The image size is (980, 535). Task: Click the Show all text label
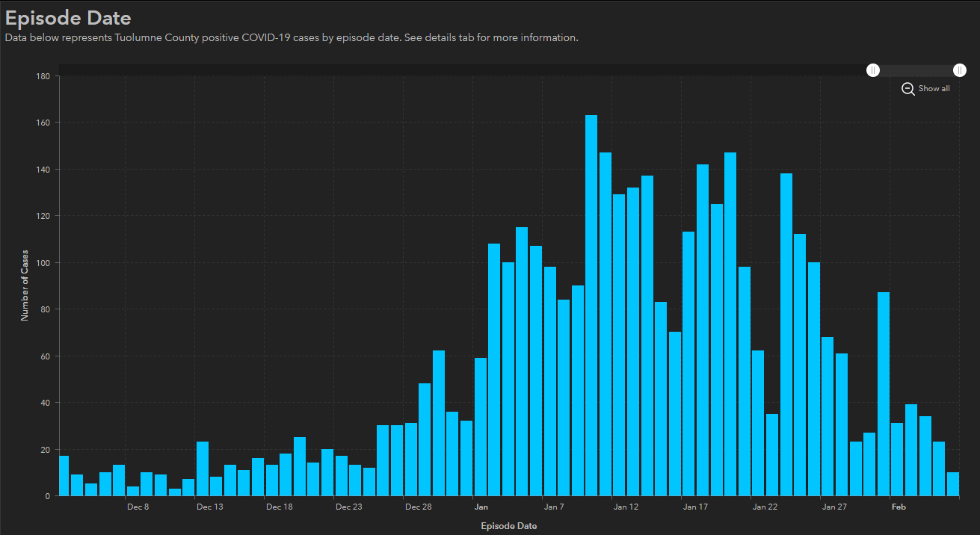coord(934,89)
